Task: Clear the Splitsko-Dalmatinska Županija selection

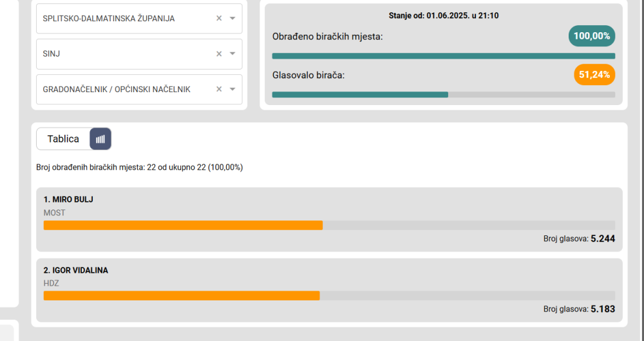Action: [x=219, y=18]
